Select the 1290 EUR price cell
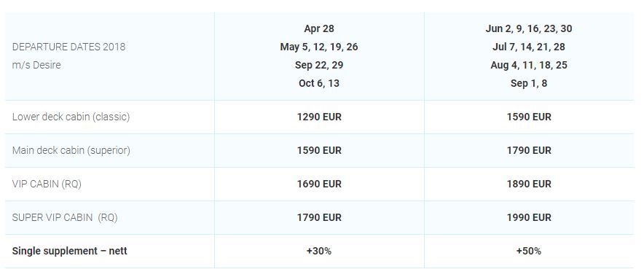644x280 pixels. [x=319, y=117]
